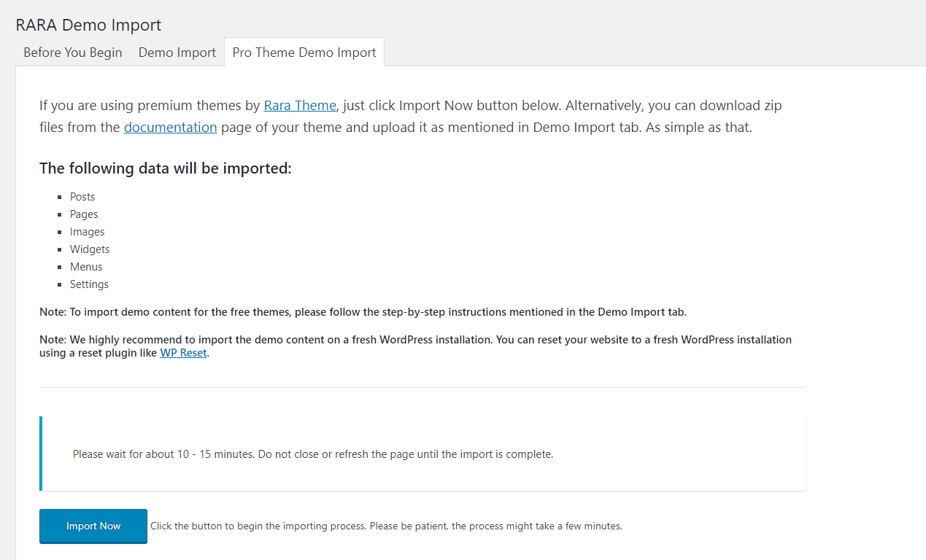Click the Pages list item
The width and height of the screenshot is (926, 560).
[84, 214]
